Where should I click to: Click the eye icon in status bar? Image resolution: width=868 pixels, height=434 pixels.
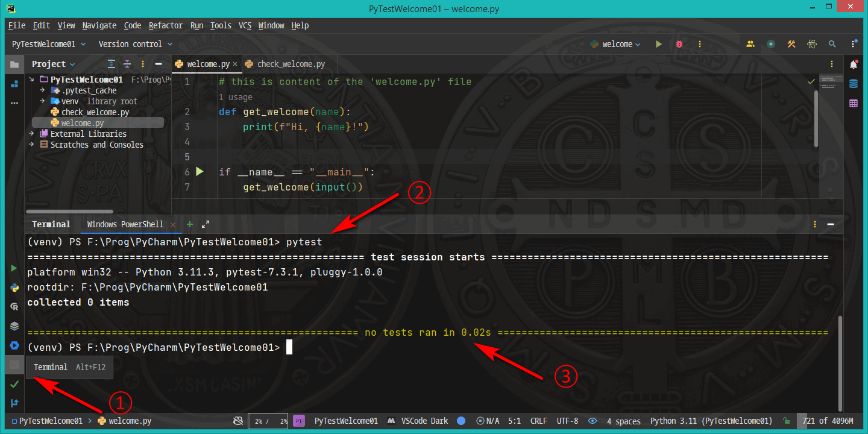[x=593, y=421]
